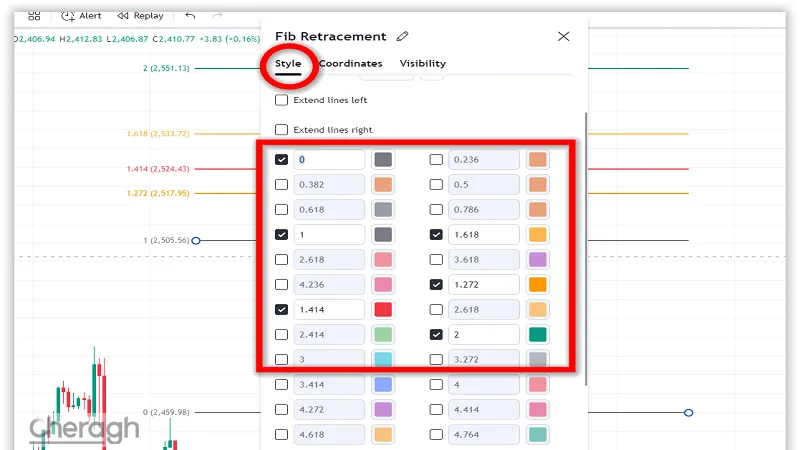Enable the 0.5 level checkbox

click(x=436, y=185)
